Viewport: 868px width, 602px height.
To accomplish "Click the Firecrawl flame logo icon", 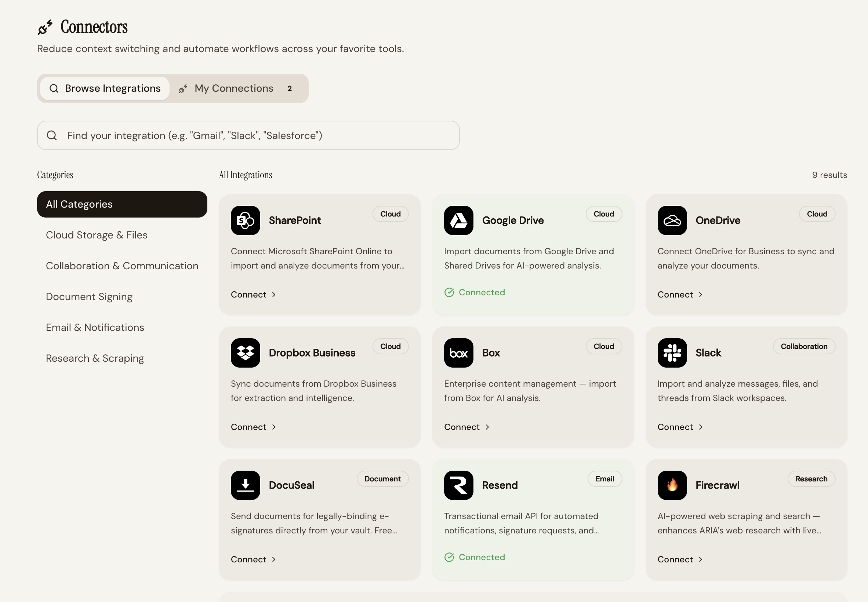I will tap(672, 485).
